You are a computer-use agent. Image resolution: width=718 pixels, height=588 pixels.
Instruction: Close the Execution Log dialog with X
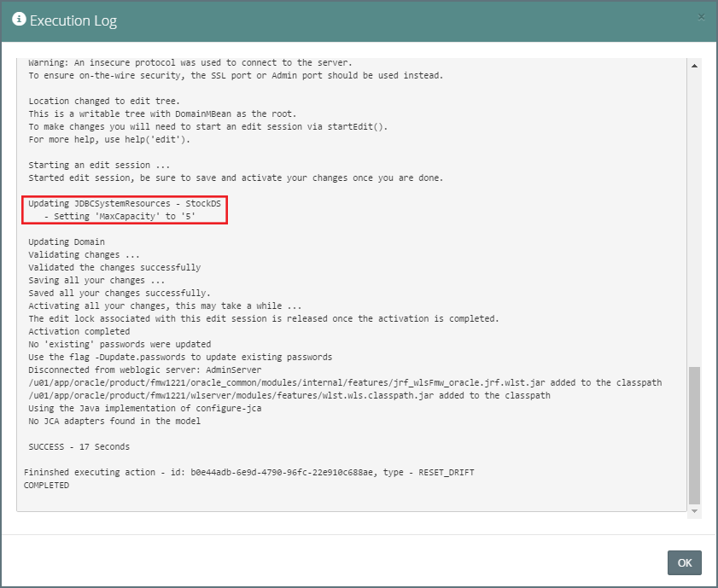click(x=702, y=17)
